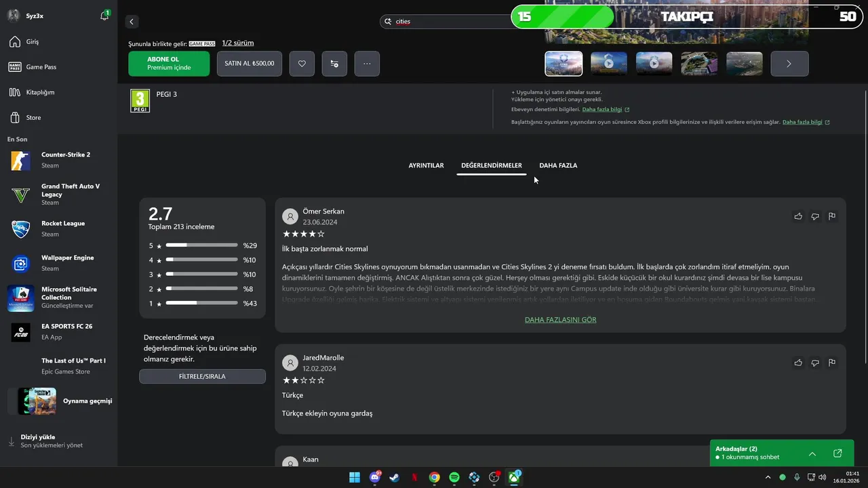Go back using the back arrow button
The width and height of the screenshot is (868, 488).
pyautogui.click(x=132, y=22)
